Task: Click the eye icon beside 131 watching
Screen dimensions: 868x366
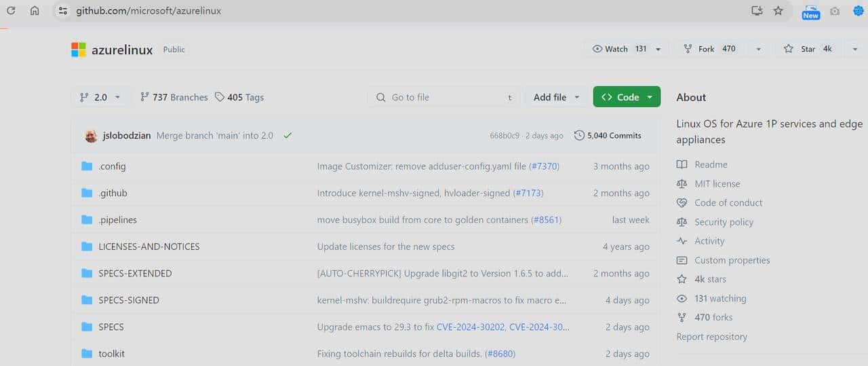Action: [x=682, y=299]
